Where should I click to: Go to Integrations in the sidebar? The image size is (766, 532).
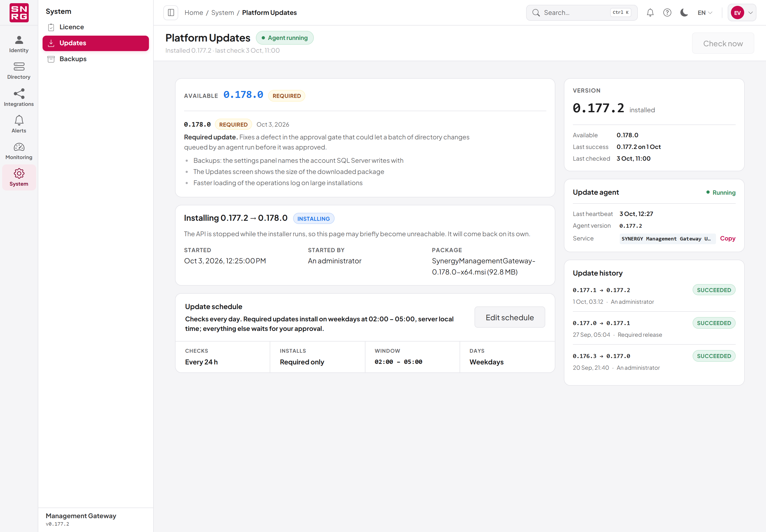[x=19, y=97]
